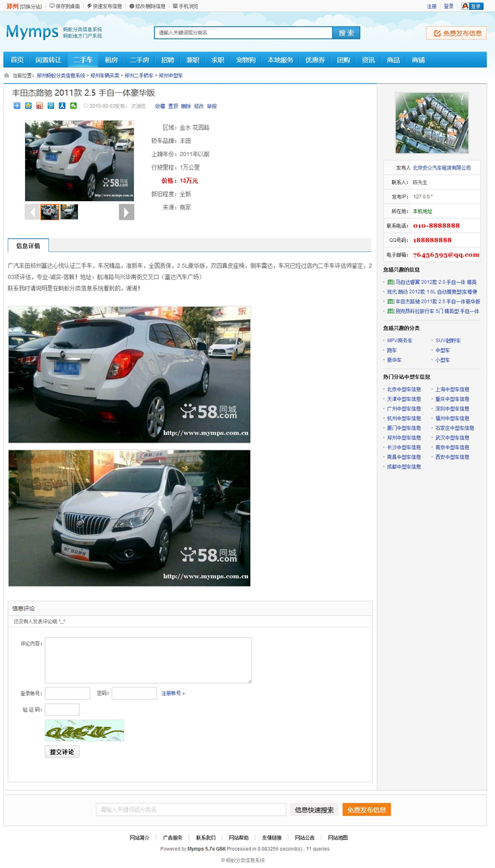
Task: Click 注册 link in top bar
Action: [x=432, y=6]
